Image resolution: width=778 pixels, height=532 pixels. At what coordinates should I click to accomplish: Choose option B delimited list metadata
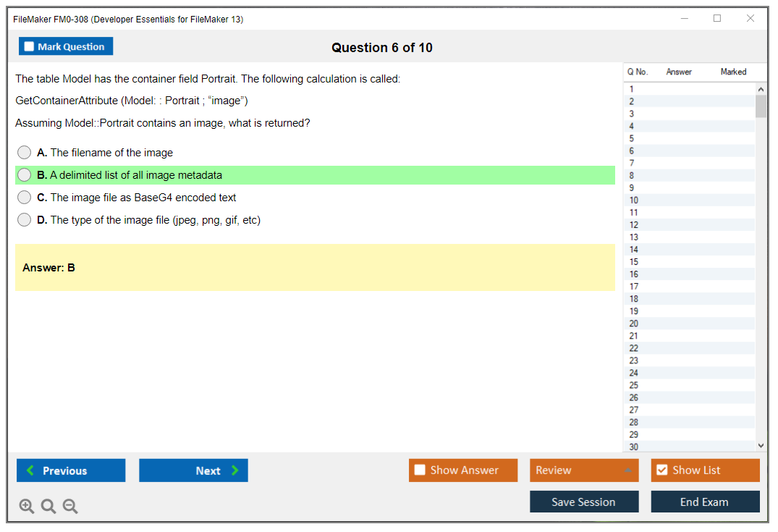[x=25, y=175]
